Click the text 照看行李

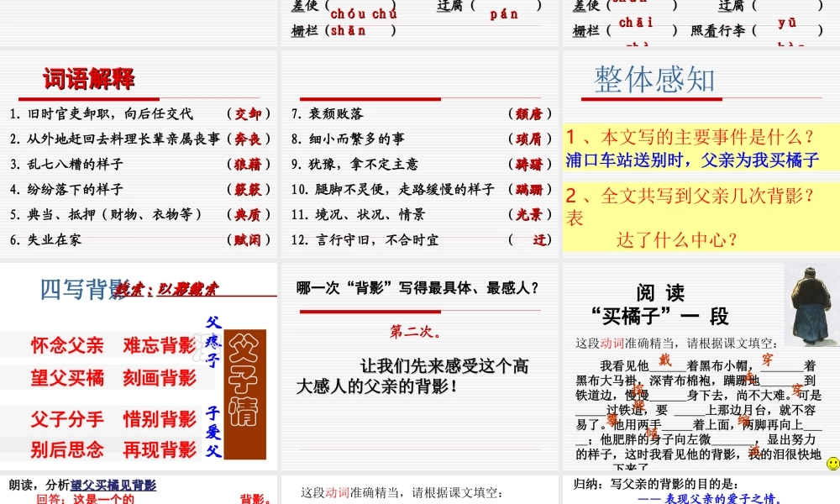(x=718, y=30)
